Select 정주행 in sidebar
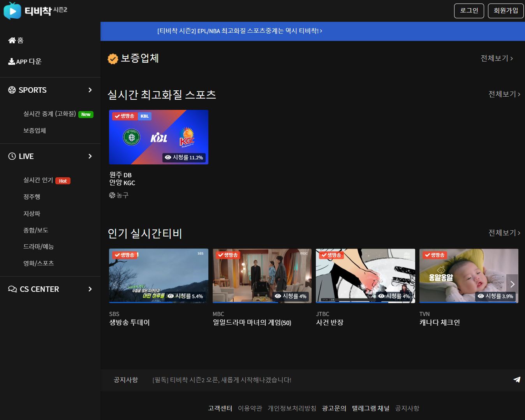Image resolution: width=525 pixels, height=420 pixels. pos(32,197)
